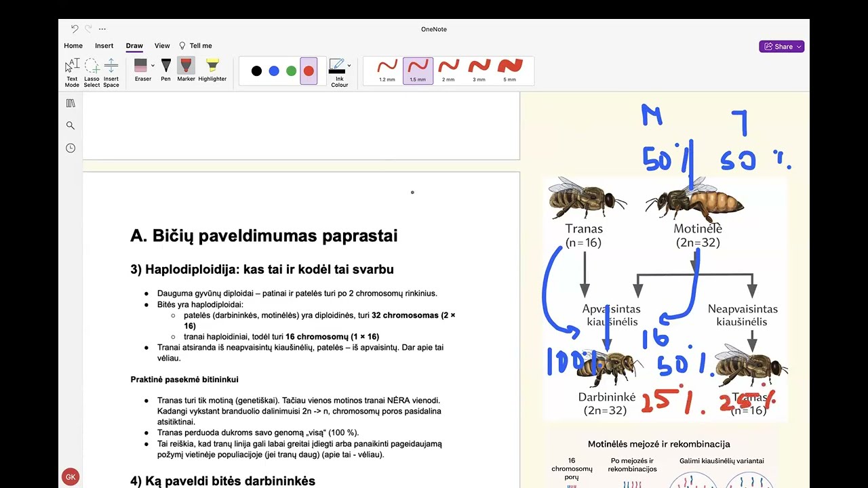Select the Draw ribbon tab
Screen dimensions: 868x488
[134, 46]
